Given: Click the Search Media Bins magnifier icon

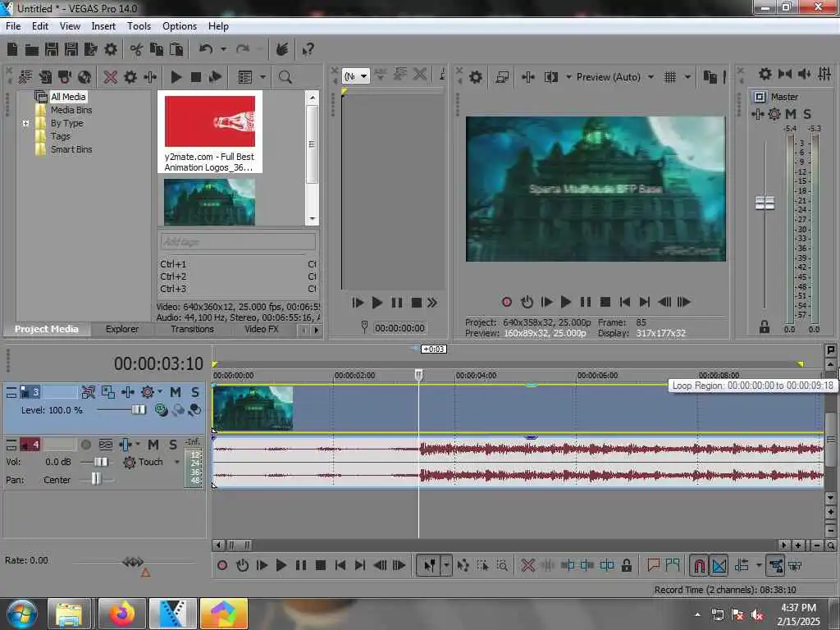Looking at the screenshot, I should click(285, 77).
